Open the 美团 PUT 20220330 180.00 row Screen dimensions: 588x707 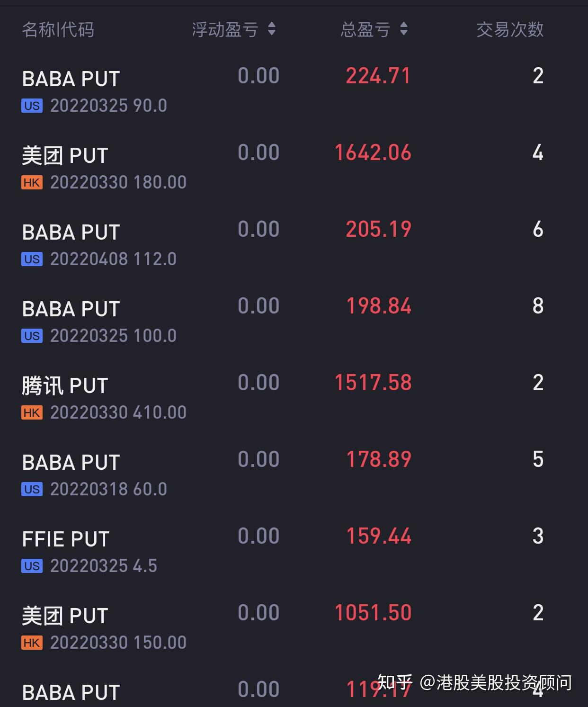tap(294, 168)
